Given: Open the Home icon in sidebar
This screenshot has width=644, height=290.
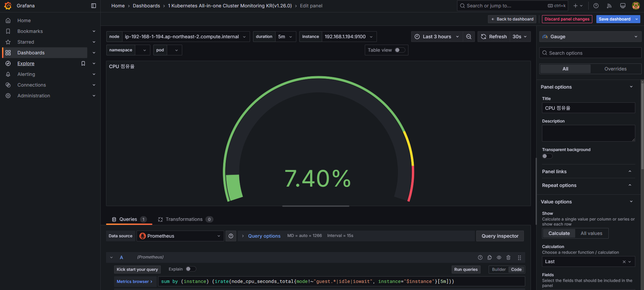Looking at the screenshot, I should coord(8,20).
